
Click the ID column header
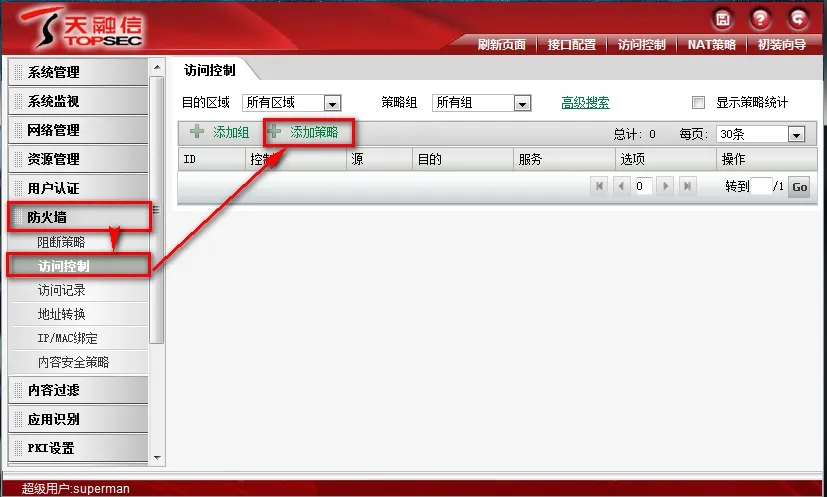pyautogui.click(x=211, y=159)
